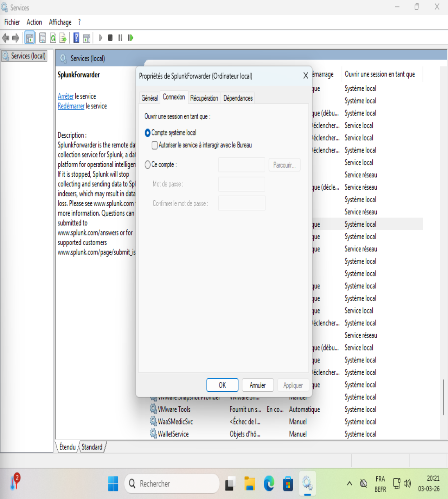Click the Ce compte account name field

pyautogui.click(x=242, y=165)
